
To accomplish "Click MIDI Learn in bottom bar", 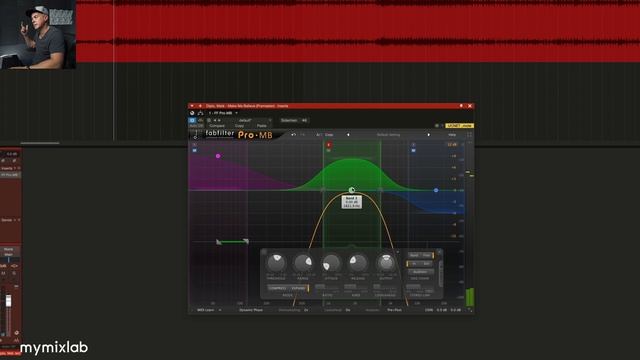I will pyautogui.click(x=205, y=310).
